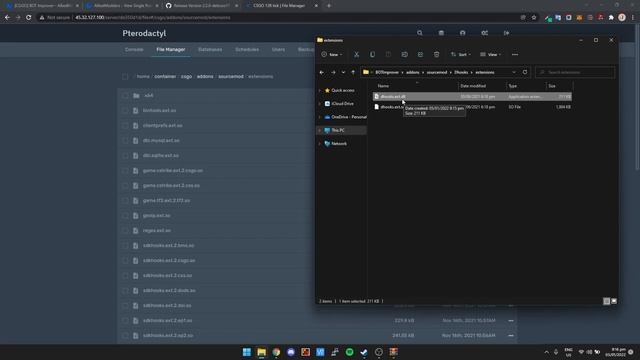Open Discord from the taskbar

point(291,352)
